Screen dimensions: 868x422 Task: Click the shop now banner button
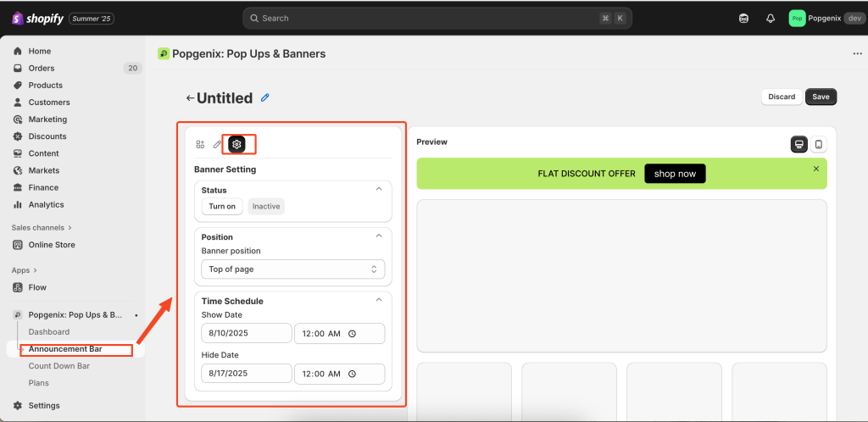(675, 174)
